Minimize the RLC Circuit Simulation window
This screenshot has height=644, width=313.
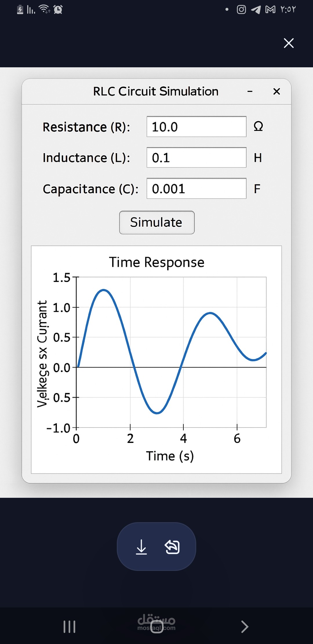[x=250, y=92]
